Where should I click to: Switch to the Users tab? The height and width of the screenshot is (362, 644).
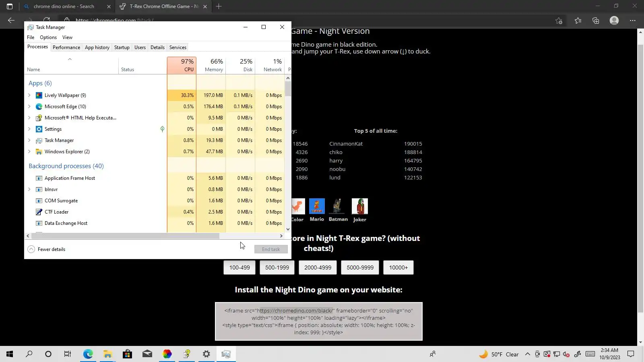140,47
